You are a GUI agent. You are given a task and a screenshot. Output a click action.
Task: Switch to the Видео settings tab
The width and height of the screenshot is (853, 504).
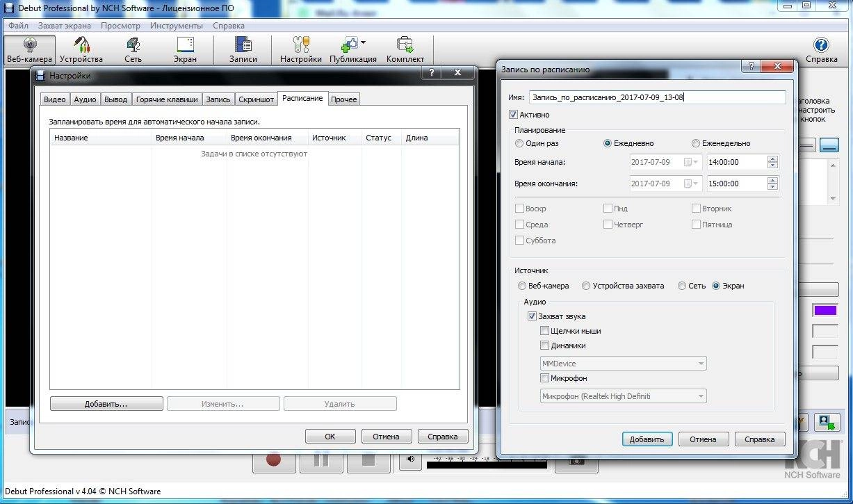[55, 99]
